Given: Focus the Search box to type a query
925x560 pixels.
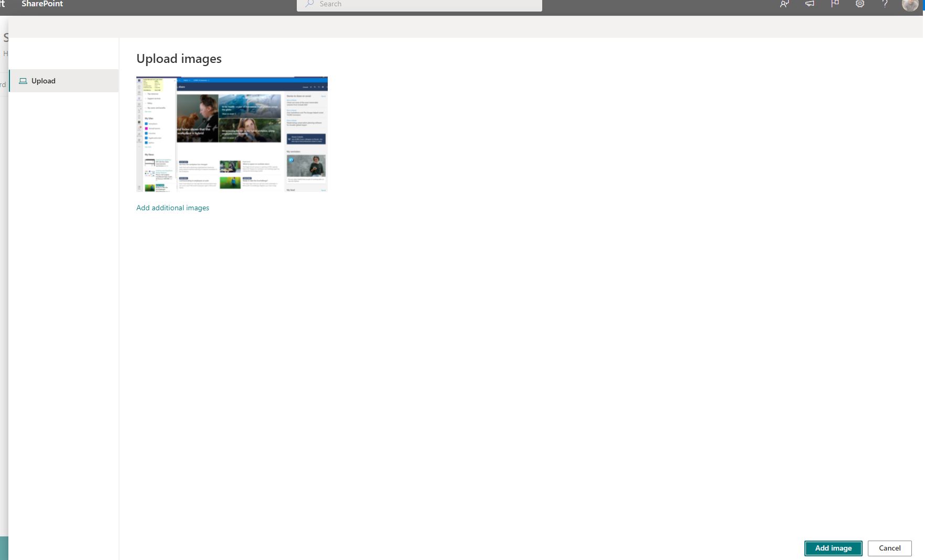Looking at the screenshot, I should [x=420, y=5].
